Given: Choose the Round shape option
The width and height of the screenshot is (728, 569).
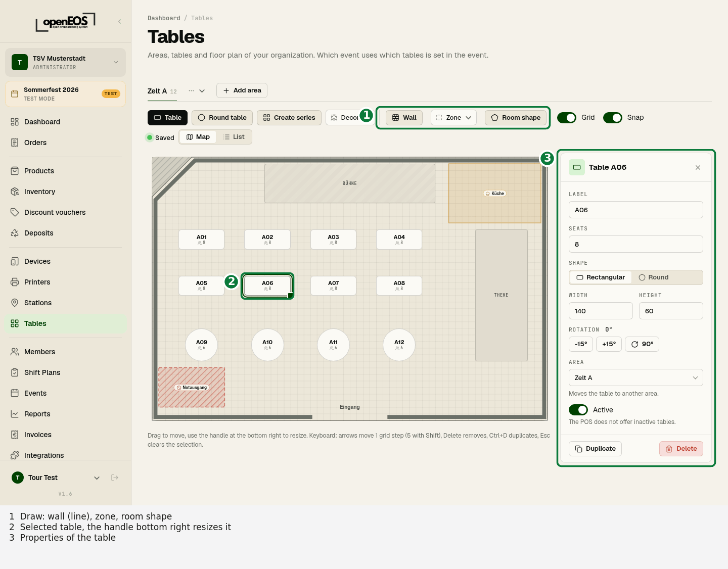Looking at the screenshot, I should pyautogui.click(x=654, y=277).
